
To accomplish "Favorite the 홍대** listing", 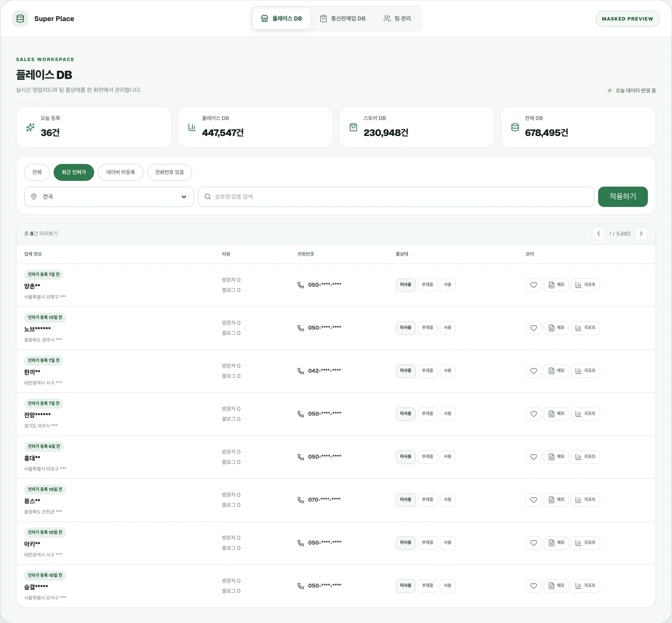I will (x=533, y=457).
